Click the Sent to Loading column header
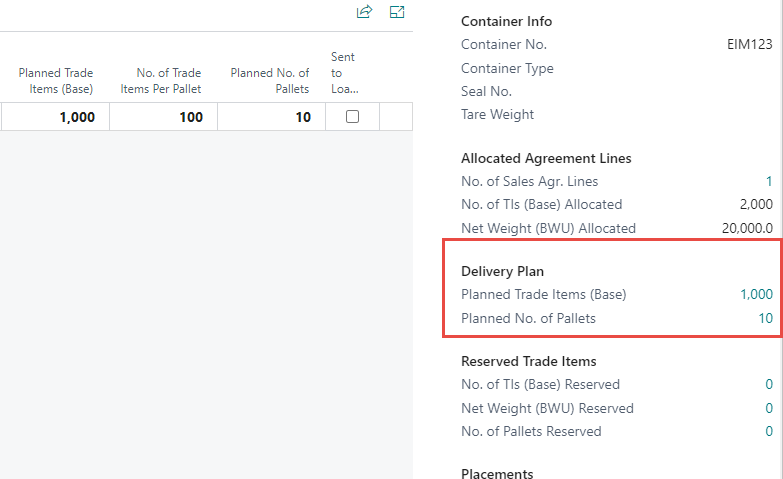This screenshot has height=479, width=783. 343,73
